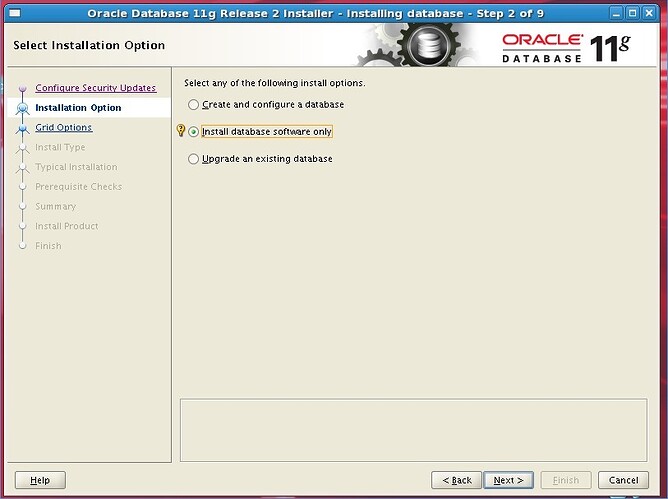668x499 pixels.
Task: Open the window menu icon in title bar
Action: coord(11,13)
